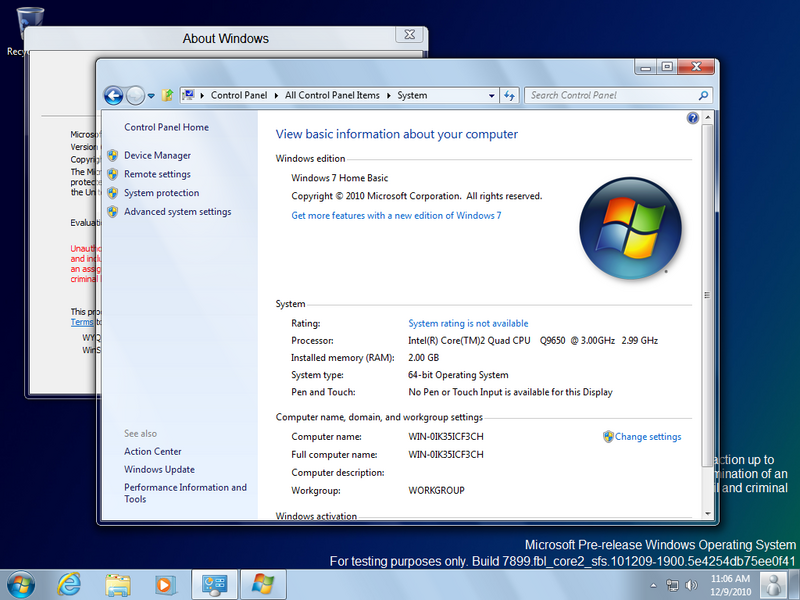Click the volume speaker tray icon
This screenshot has width=800, height=600.
(x=691, y=584)
